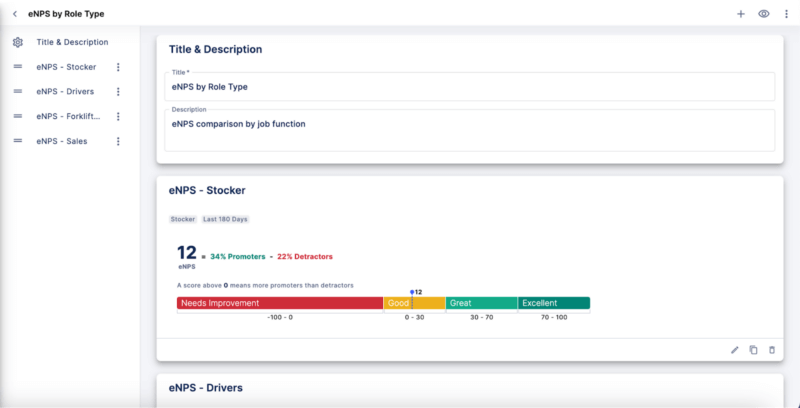The image size is (800, 408).
Task: Edit the Title input field
Action: (x=469, y=87)
